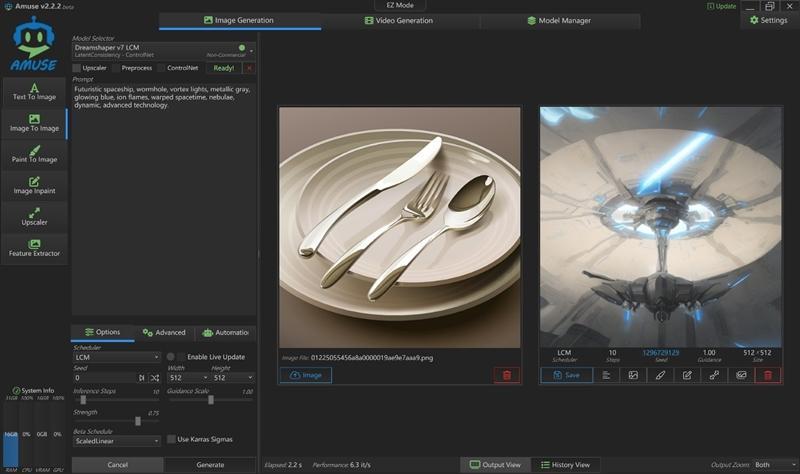Image resolution: width=800 pixels, height=474 pixels.
Task: Expand the Dreamshaper v7 LCM model selector
Action: click(x=251, y=50)
